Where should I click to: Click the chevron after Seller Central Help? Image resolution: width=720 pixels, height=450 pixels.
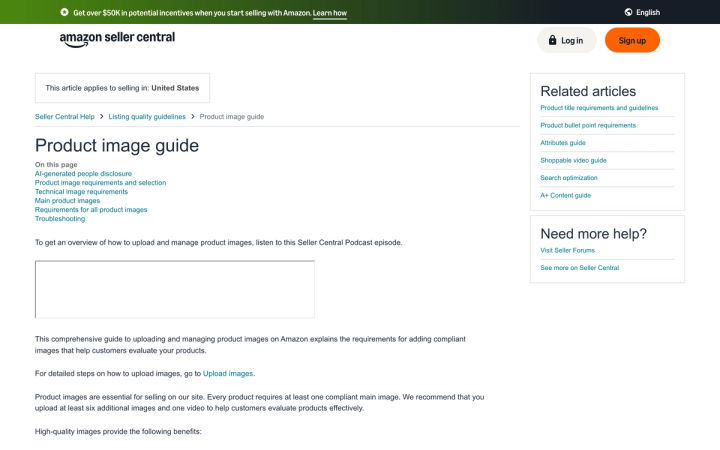[x=101, y=117]
